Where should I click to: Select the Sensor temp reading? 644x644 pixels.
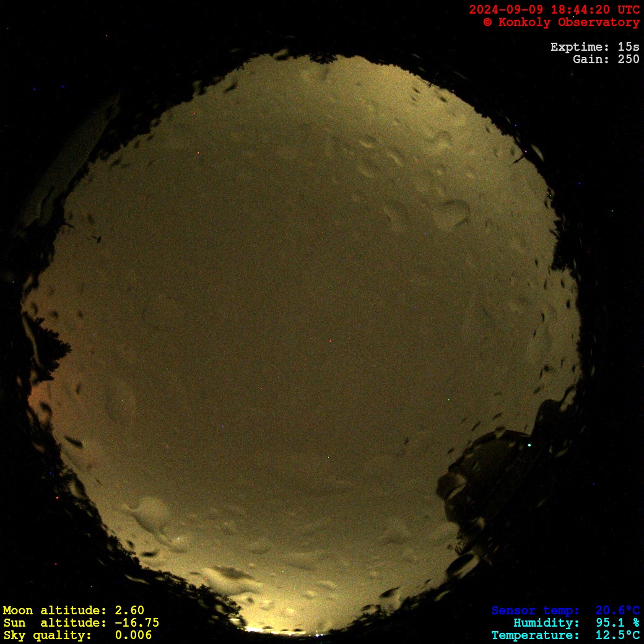[x=565, y=611]
